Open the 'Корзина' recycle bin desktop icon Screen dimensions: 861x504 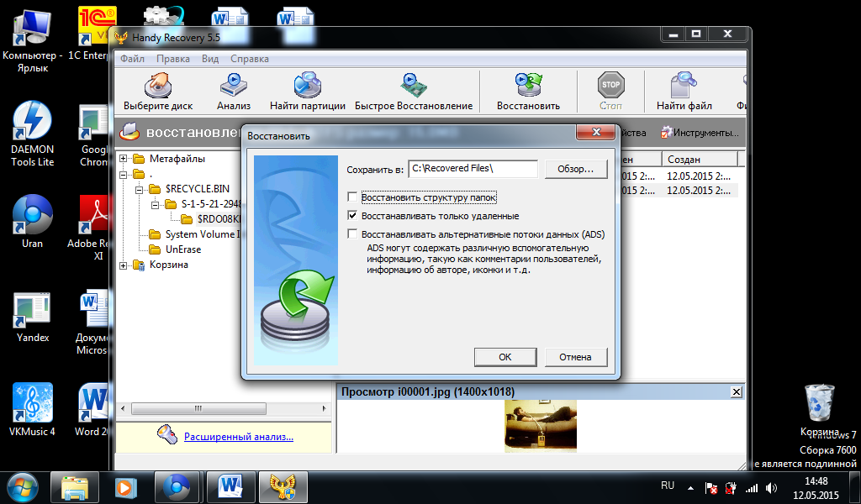pos(819,409)
